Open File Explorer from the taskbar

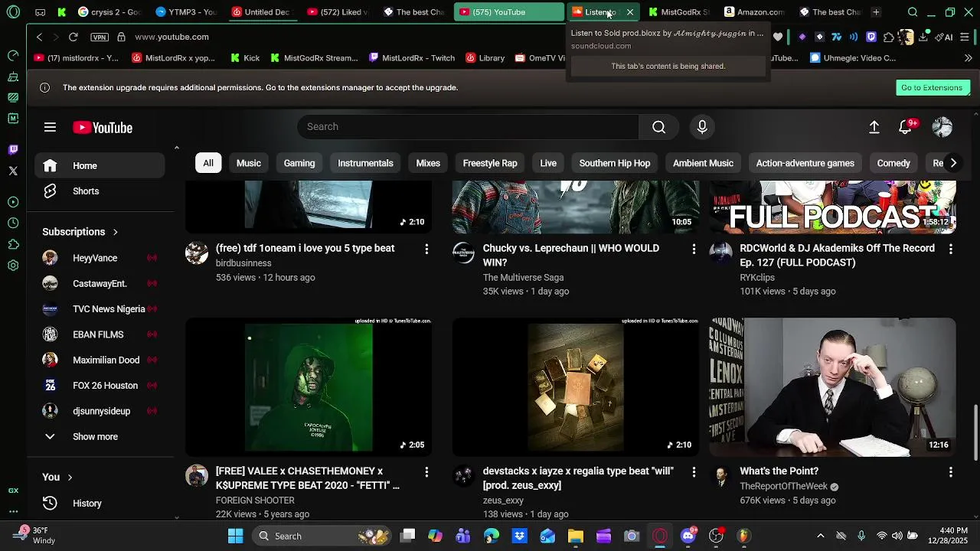(x=576, y=536)
